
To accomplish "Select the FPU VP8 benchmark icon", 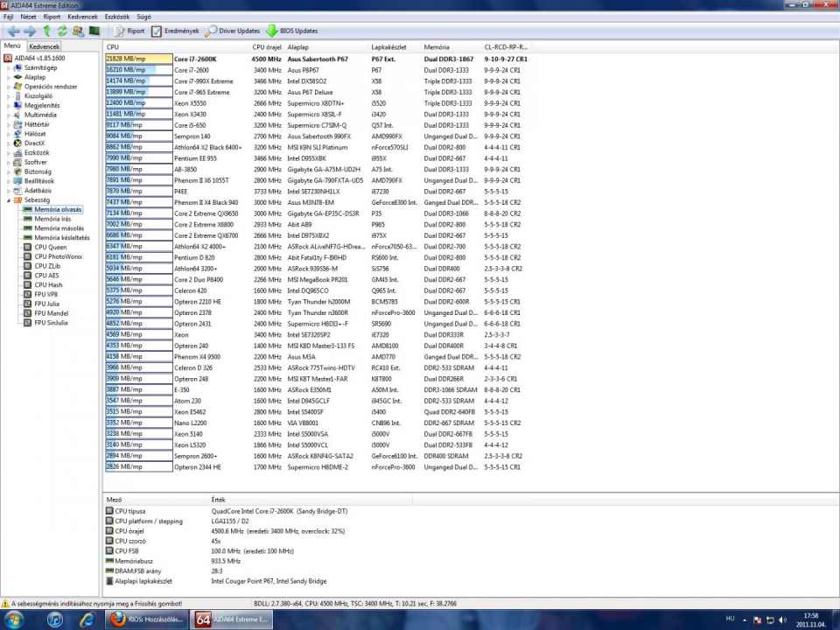I will click(28, 294).
